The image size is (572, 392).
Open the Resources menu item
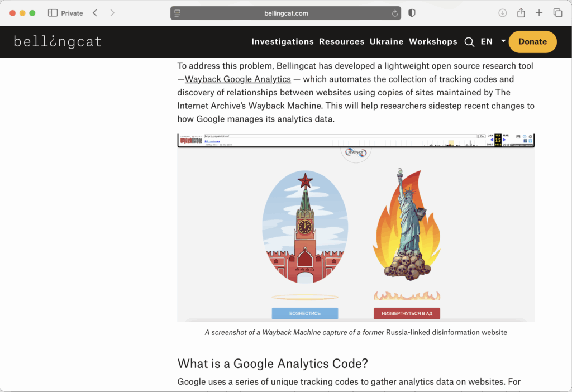(341, 42)
